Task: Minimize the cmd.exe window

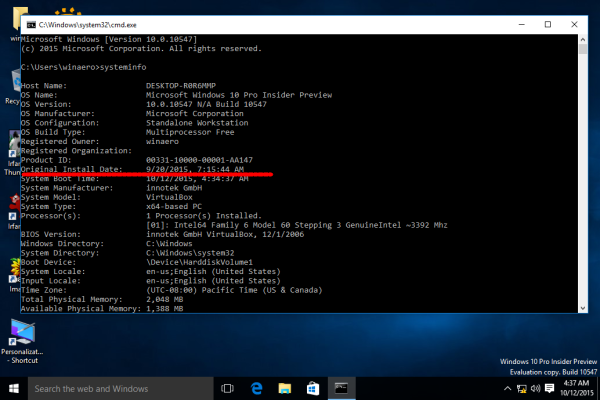Action: click(522, 24)
